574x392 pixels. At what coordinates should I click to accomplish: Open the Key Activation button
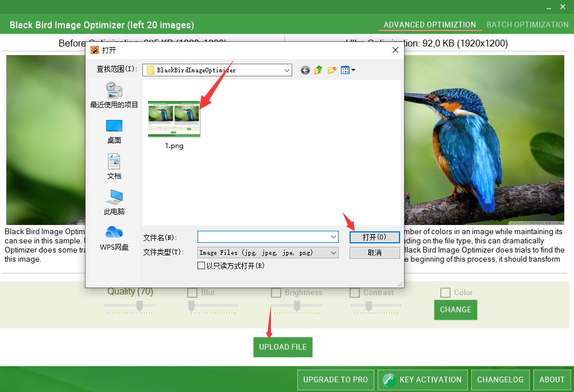pos(422,379)
